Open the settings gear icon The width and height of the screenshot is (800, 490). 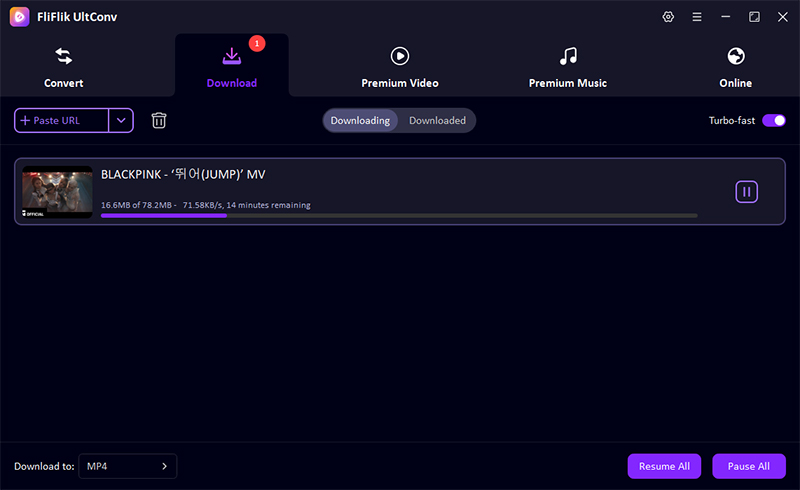[x=668, y=17]
